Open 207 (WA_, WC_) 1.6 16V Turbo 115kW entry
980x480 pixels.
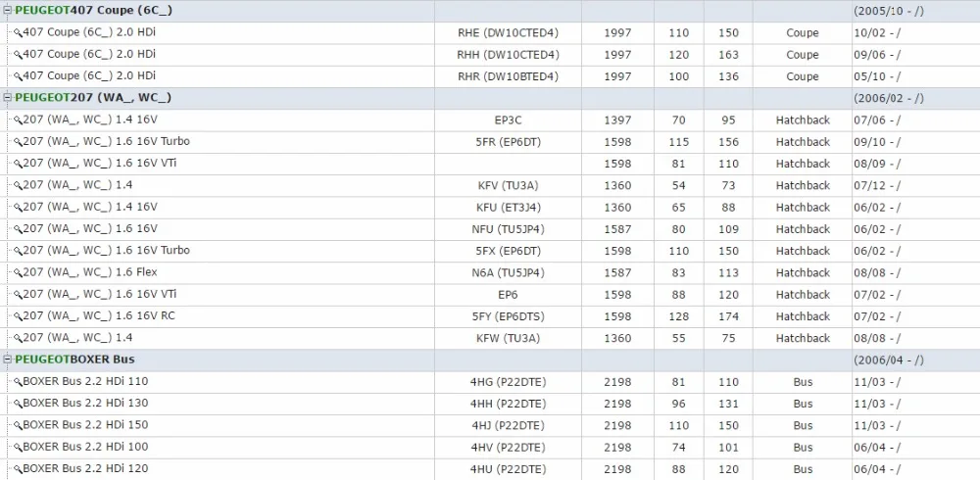pos(106,141)
